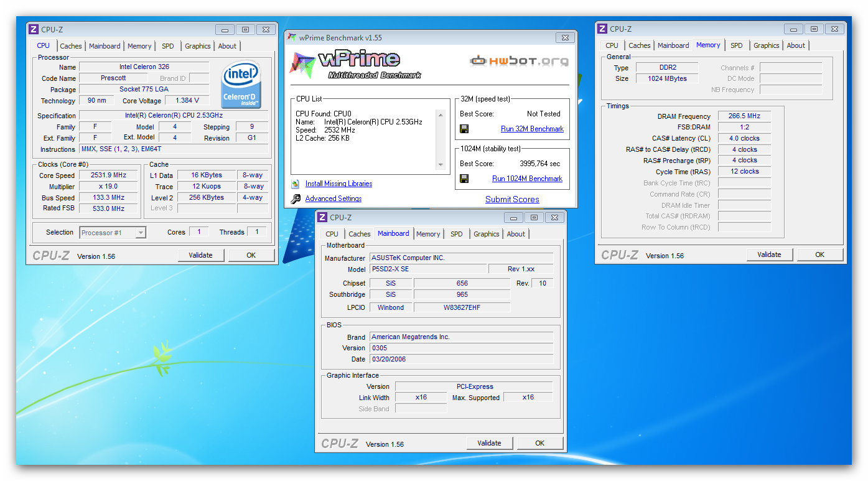
Task: Click the chipset model value 656
Action: point(462,283)
